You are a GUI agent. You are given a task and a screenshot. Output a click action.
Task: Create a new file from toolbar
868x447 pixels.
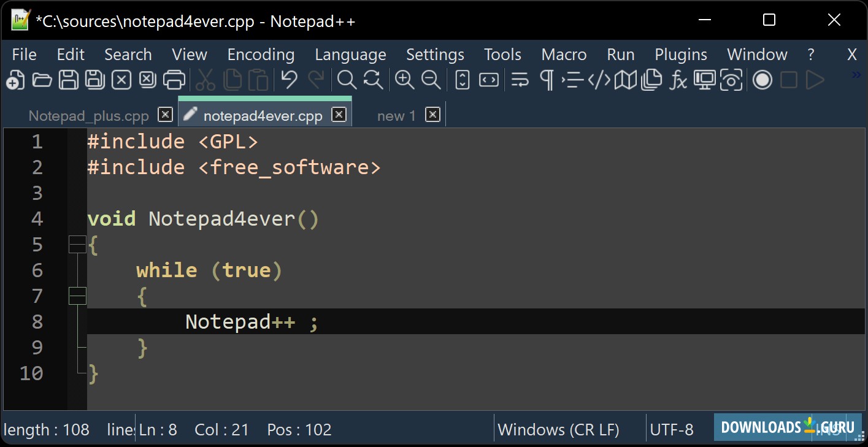15,80
